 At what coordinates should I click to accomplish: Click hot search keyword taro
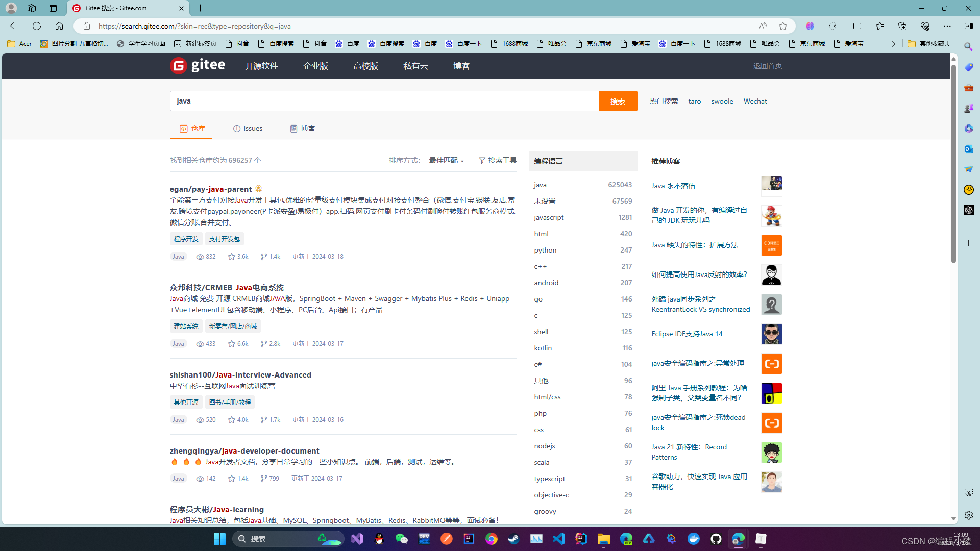(x=694, y=101)
